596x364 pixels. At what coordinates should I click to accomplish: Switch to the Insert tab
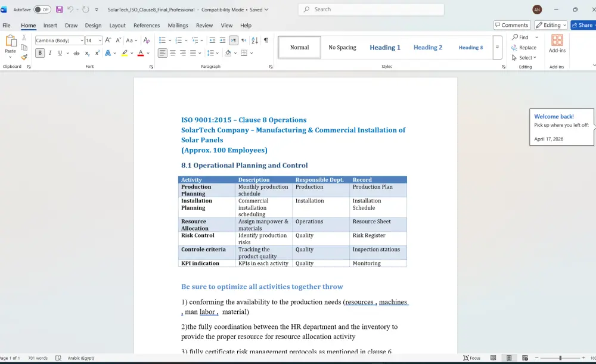coord(50,26)
